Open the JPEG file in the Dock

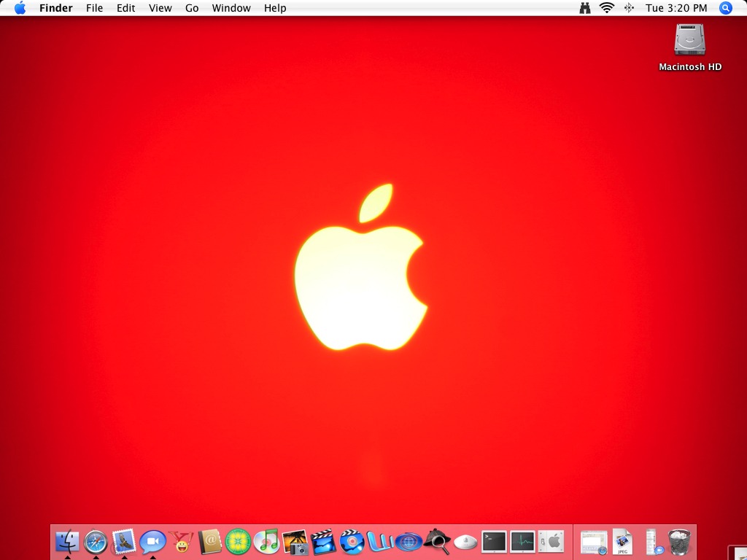pyautogui.click(x=623, y=542)
